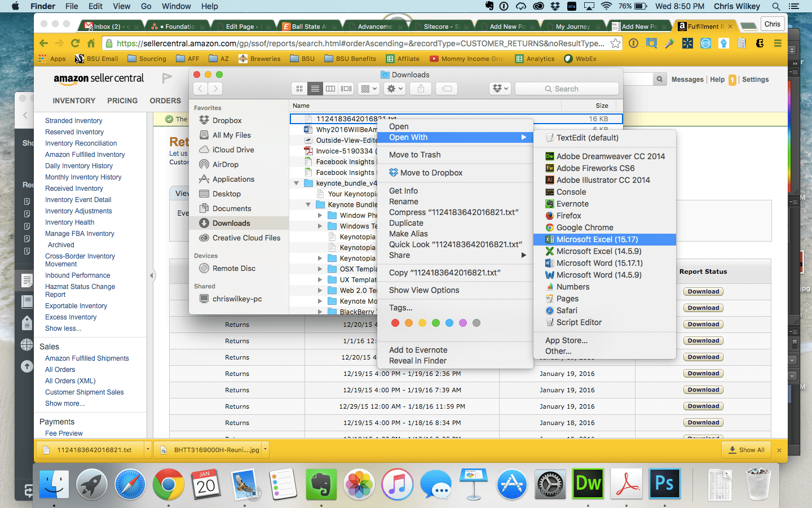The image size is (812, 508).
Task: Open the Dropbox toolbar dropdown in Finder
Action: [x=500, y=89]
